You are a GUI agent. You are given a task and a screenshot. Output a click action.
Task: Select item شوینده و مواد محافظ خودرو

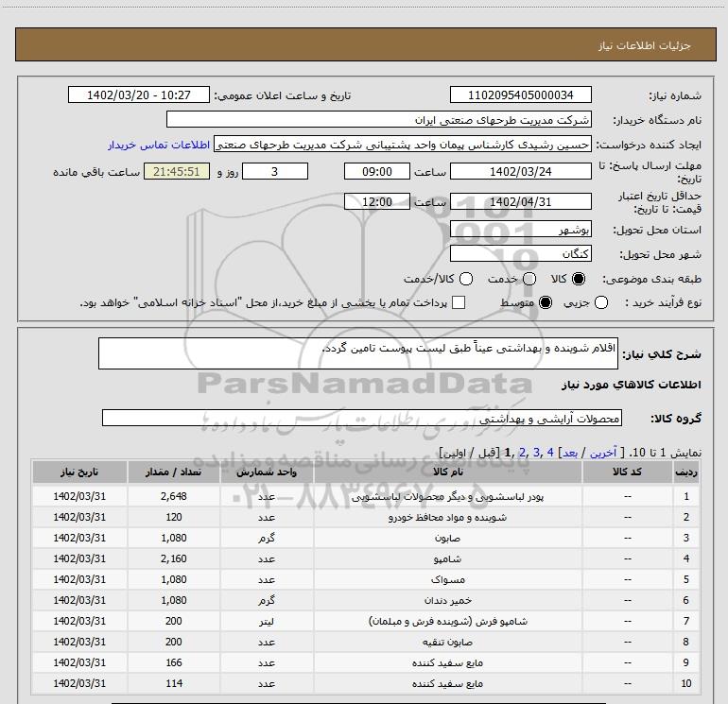[447, 518]
